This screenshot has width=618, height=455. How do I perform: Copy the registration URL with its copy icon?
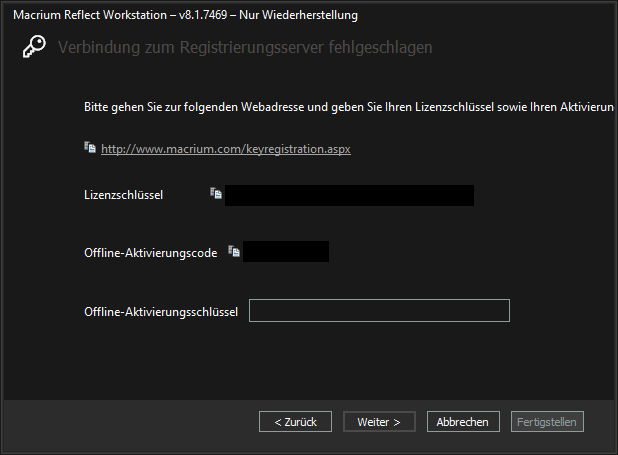[90, 147]
